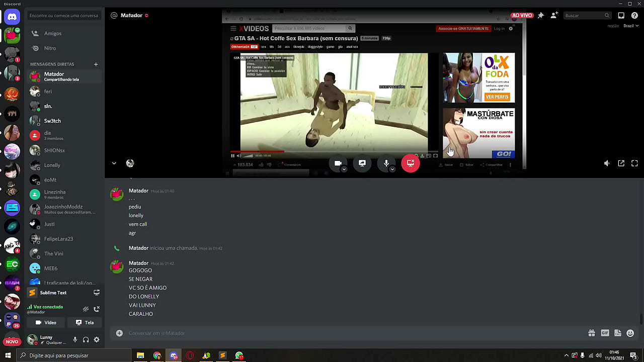Screen dimensions: 644x362
Task: Open the gift Nitro icon in message bar
Action: click(x=592, y=333)
